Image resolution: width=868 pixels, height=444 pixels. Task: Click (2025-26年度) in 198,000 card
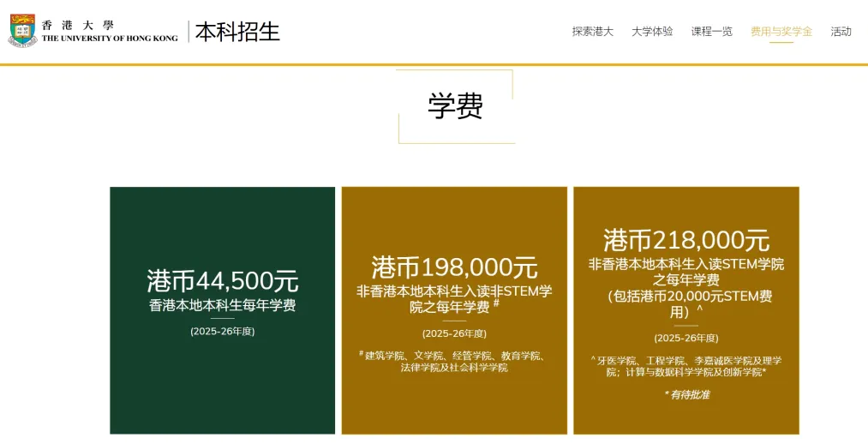[454, 333]
